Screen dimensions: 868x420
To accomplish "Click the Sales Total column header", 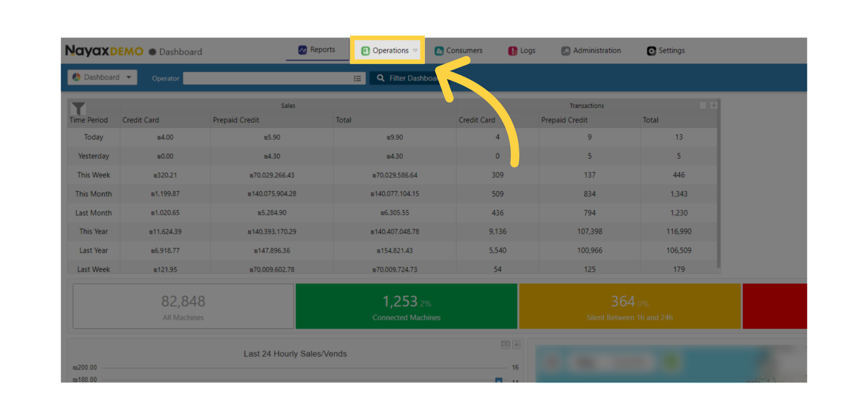I will click(344, 120).
